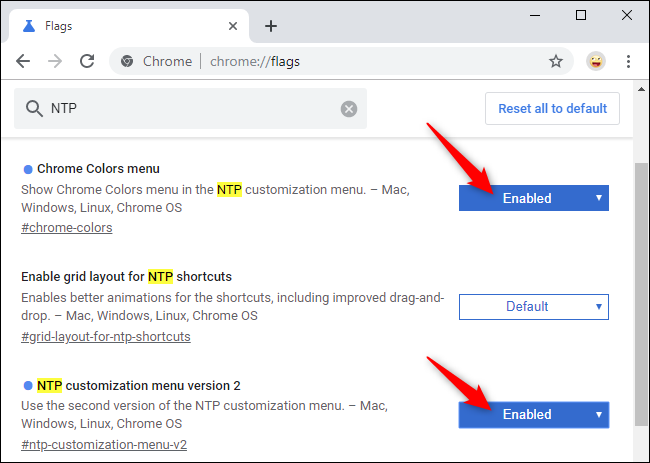Open the #grid-layout-for-ntp-shortcuts link
This screenshot has height=463, width=650.
[105, 336]
